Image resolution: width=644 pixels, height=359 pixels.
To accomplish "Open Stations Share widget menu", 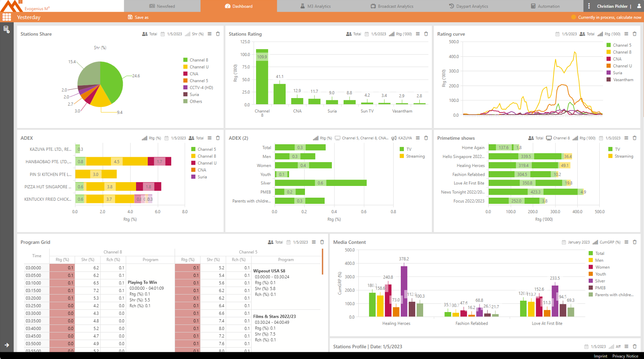I will [209, 34].
